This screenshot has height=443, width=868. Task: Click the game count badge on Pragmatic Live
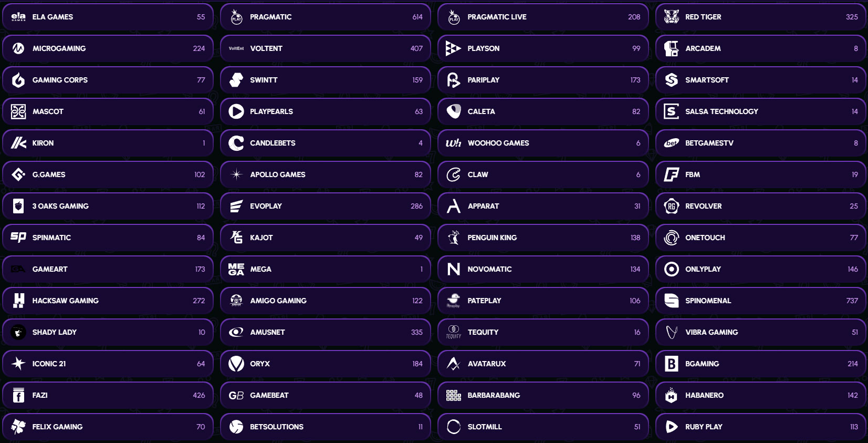635,16
